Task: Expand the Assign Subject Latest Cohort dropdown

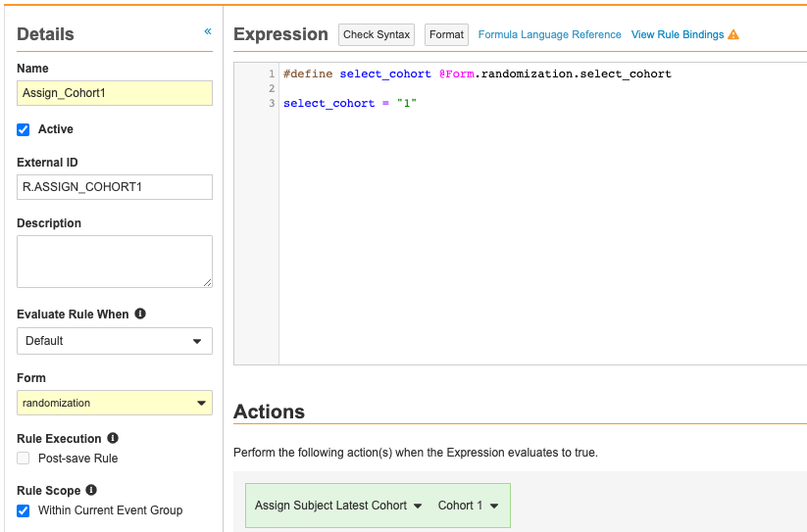Action: tap(338, 506)
